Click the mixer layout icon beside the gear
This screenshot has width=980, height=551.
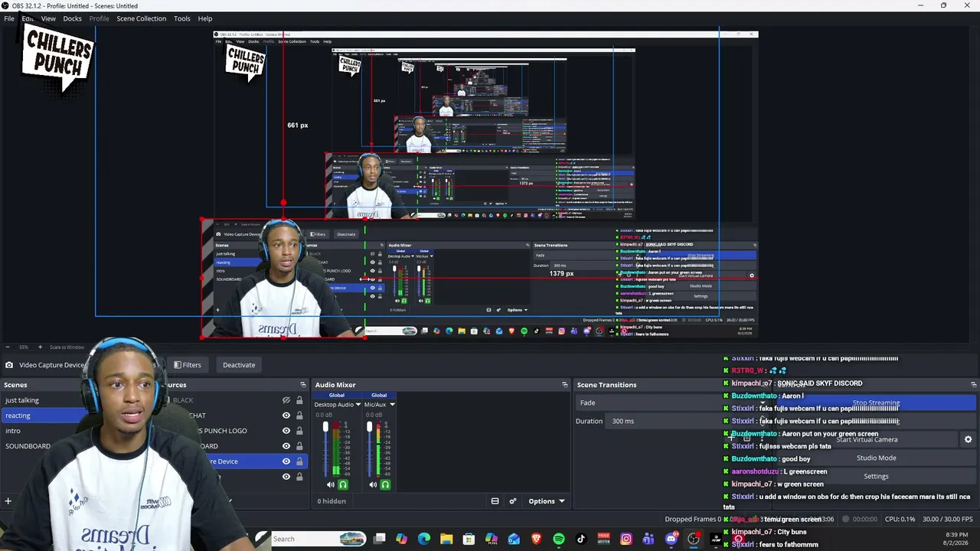(495, 501)
